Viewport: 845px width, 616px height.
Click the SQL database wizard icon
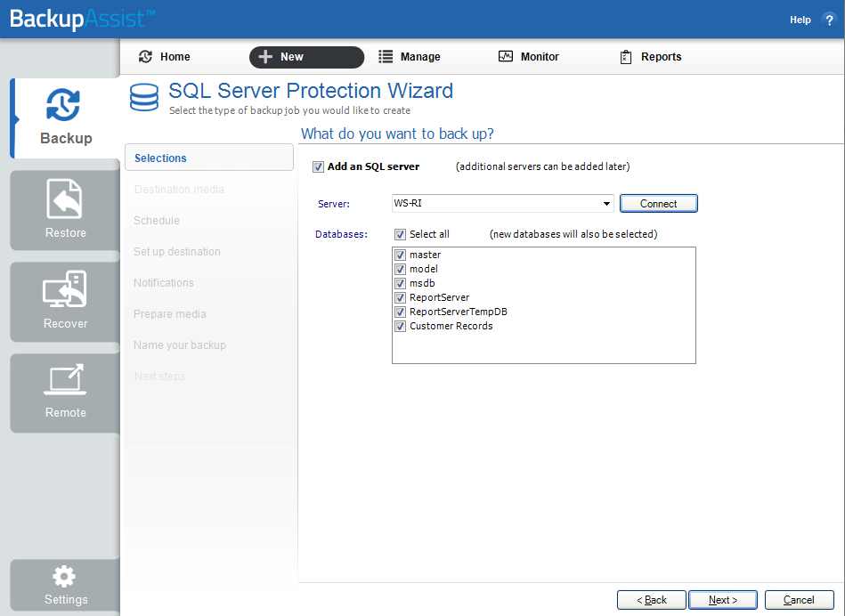point(144,98)
